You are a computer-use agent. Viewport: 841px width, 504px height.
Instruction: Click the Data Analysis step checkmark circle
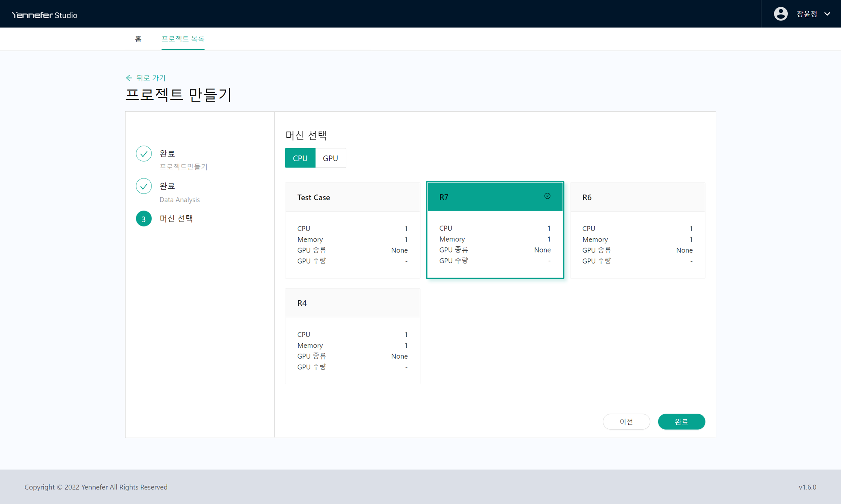pyautogui.click(x=144, y=186)
